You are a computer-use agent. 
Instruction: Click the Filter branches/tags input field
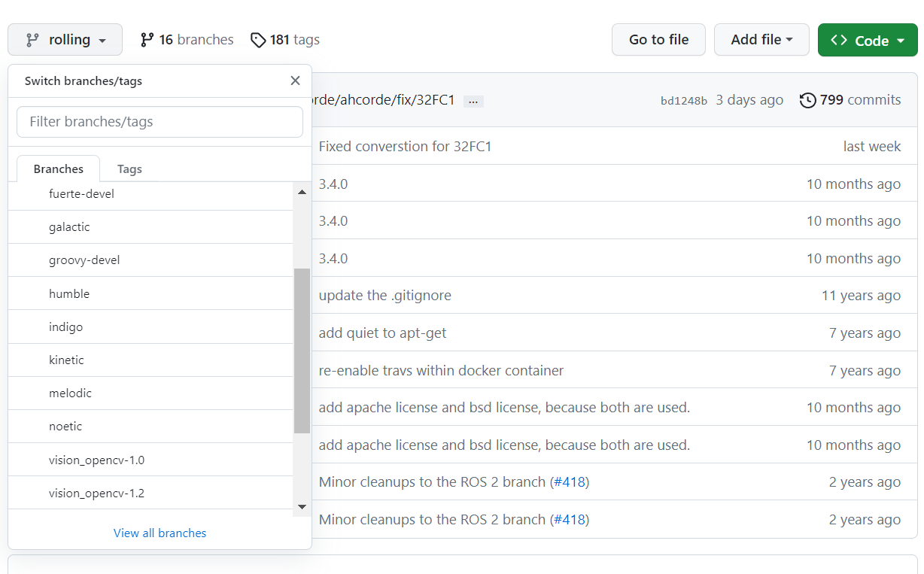[x=160, y=122]
